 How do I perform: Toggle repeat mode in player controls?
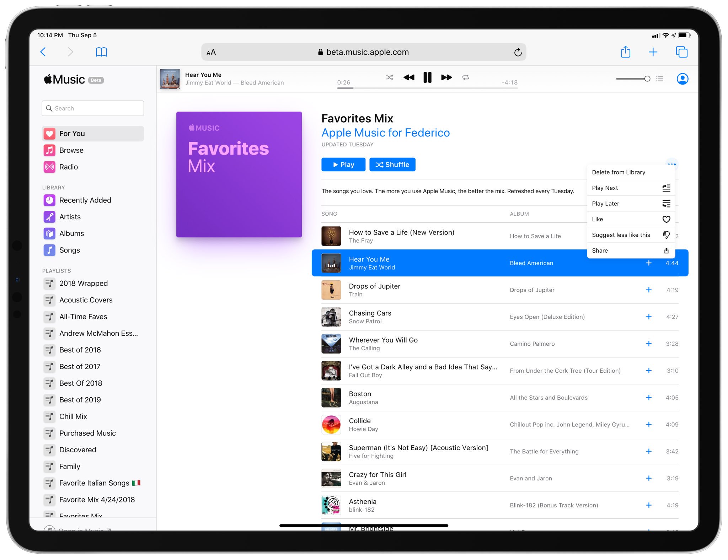(466, 77)
